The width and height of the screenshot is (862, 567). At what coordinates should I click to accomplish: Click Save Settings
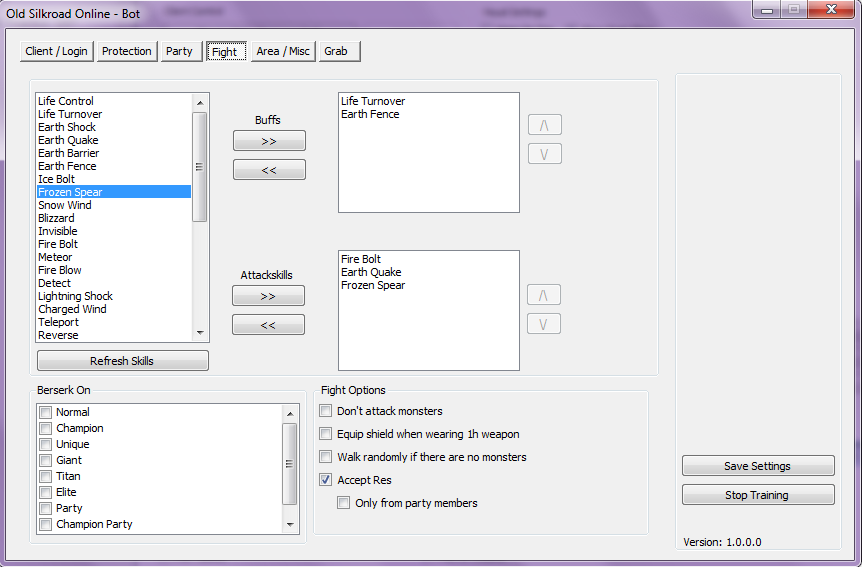click(758, 466)
